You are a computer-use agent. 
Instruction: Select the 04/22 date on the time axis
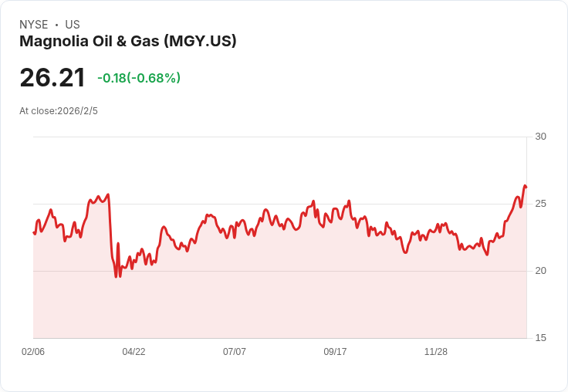click(134, 352)
